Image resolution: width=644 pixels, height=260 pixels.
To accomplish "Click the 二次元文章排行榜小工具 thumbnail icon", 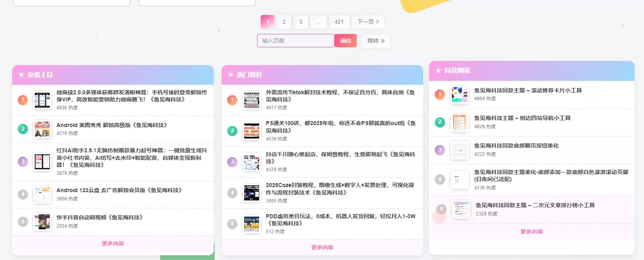I will [461, 209].
